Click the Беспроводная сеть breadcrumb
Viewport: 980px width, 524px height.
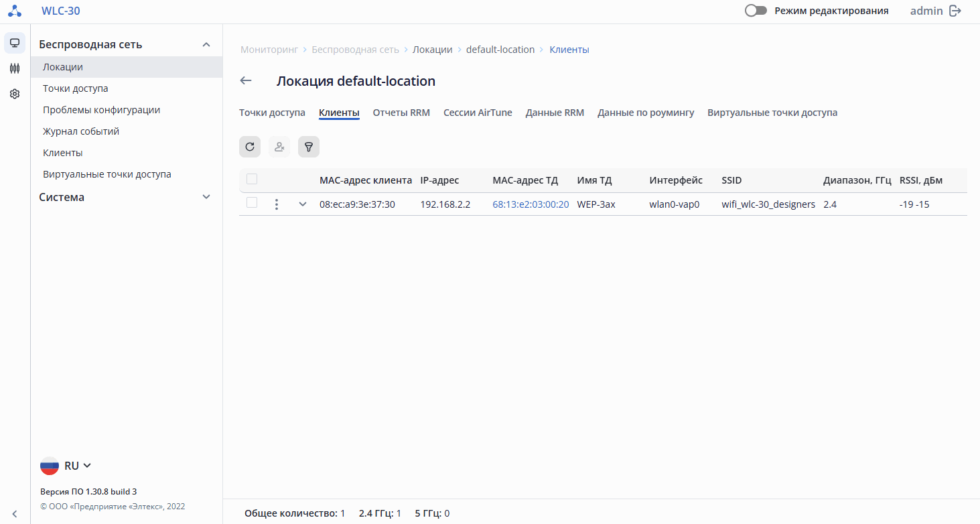coord(355,50)
